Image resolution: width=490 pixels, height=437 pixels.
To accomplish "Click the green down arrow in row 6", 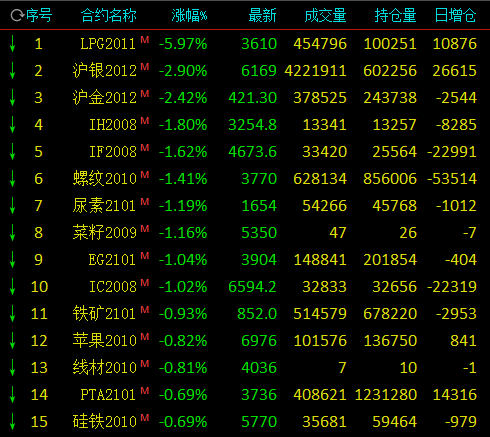I will [13, 179].
